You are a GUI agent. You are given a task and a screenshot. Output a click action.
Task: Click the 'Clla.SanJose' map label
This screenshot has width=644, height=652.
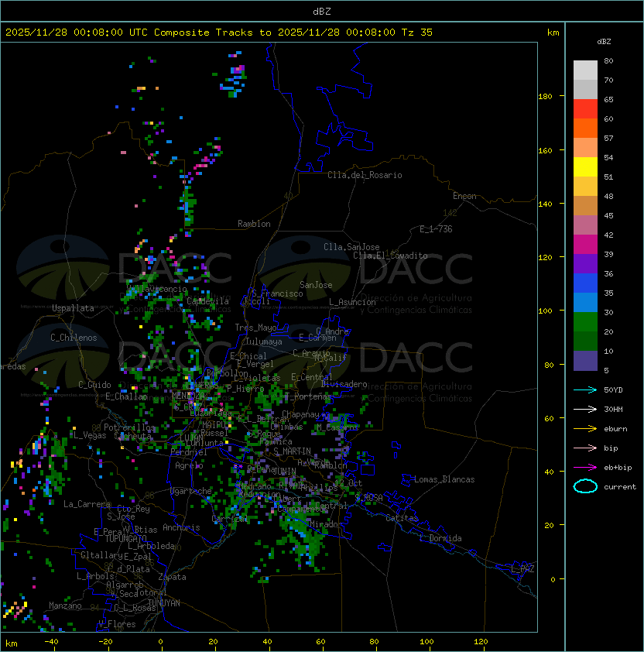[351, 247]
